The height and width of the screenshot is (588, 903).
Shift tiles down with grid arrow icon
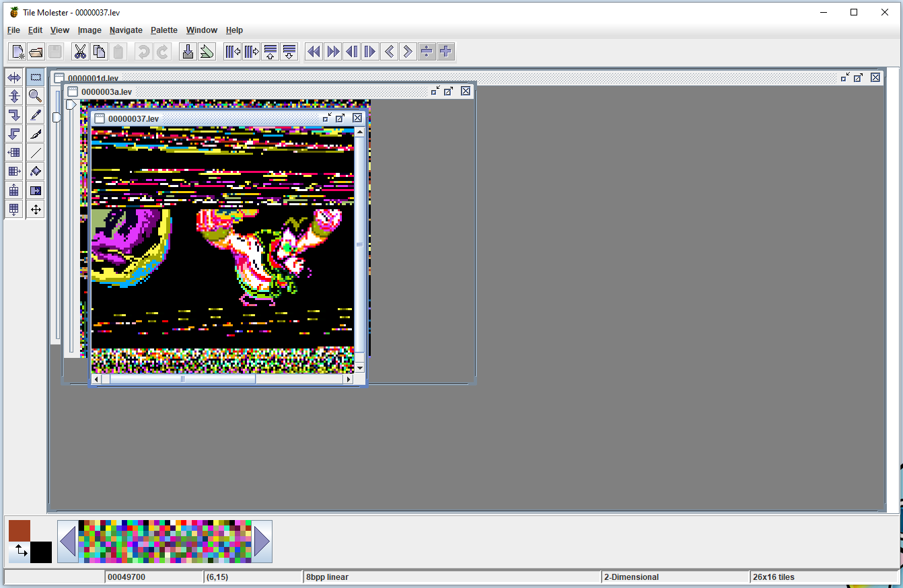(14, 209)
